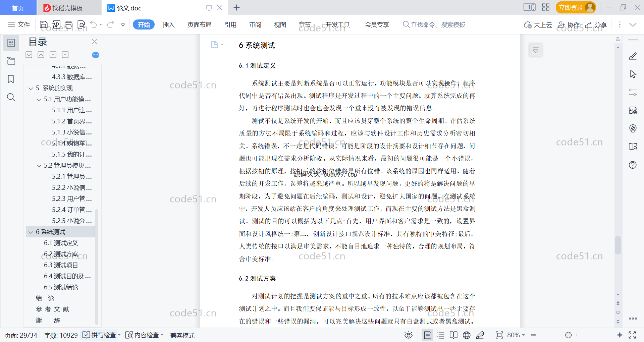Screen dimensions: 644x342
Task: Click the Print icon in the toolbar
Action: (x=69, y=24)
